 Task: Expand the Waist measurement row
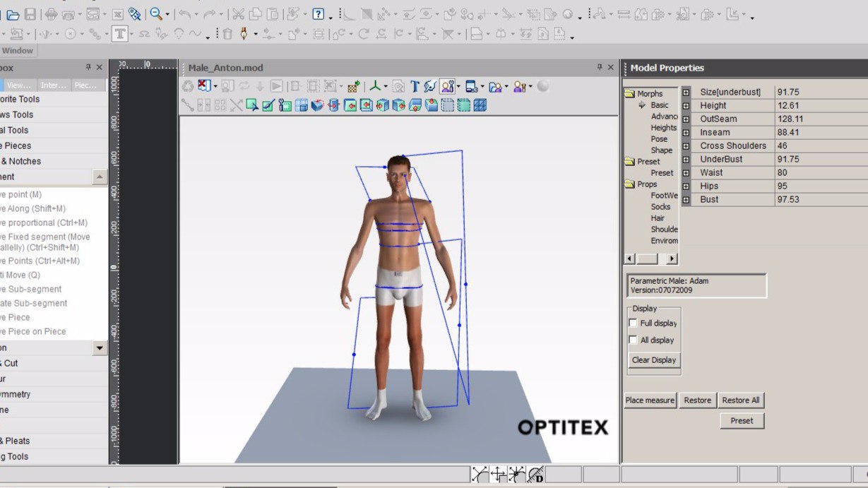pyautogui.click(x=686, y=173)
